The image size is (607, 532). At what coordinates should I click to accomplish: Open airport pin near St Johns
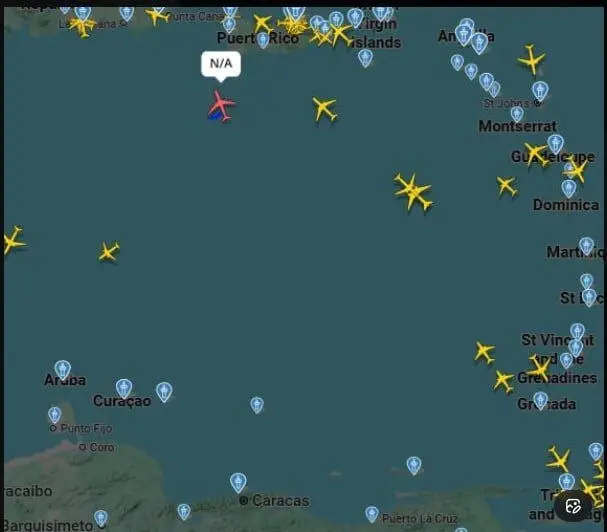540,91
